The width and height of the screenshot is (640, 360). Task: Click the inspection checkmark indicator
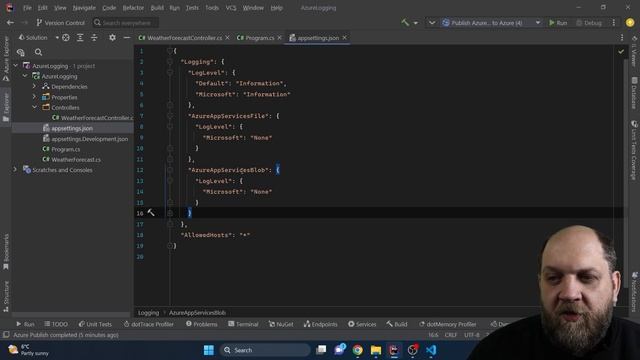click(x=621, y=52)
